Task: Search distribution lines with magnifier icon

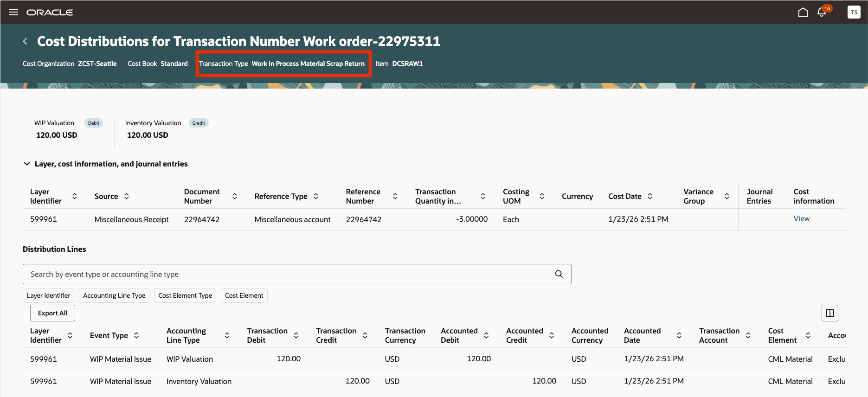Action: tap(559, 274)
